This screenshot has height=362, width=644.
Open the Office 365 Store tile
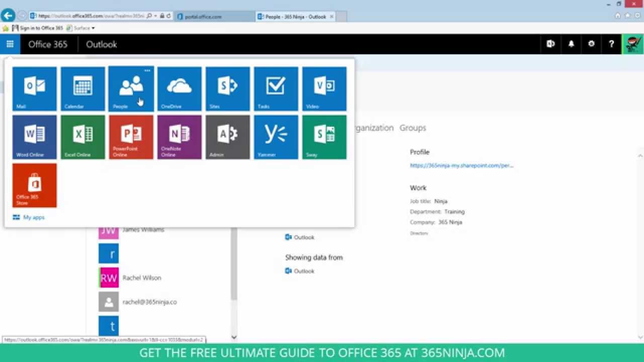[x=35, y=186]
